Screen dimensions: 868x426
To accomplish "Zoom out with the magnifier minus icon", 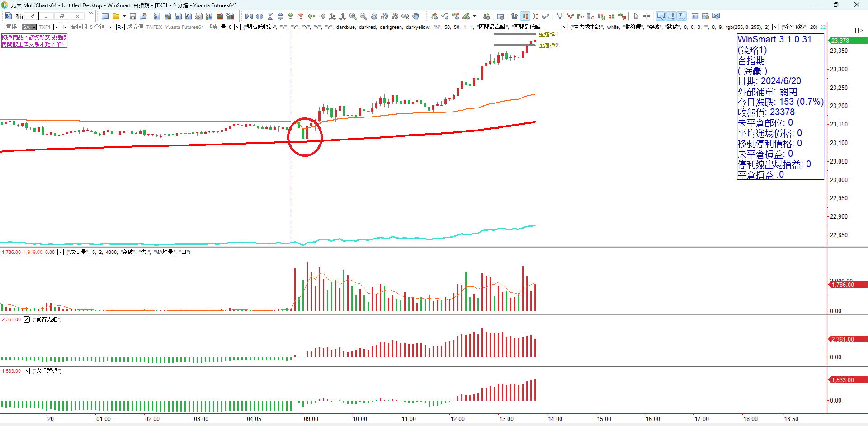I will [363, 16].
